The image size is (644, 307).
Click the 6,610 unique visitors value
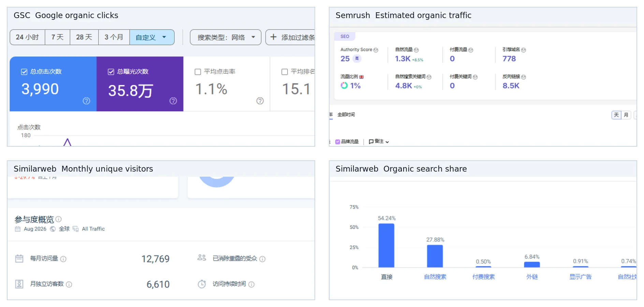158,284
